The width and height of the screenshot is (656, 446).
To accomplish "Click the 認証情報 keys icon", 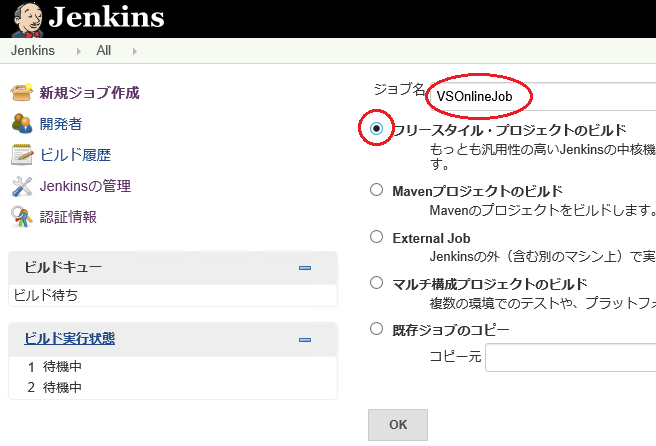I will tap(22, 217).
